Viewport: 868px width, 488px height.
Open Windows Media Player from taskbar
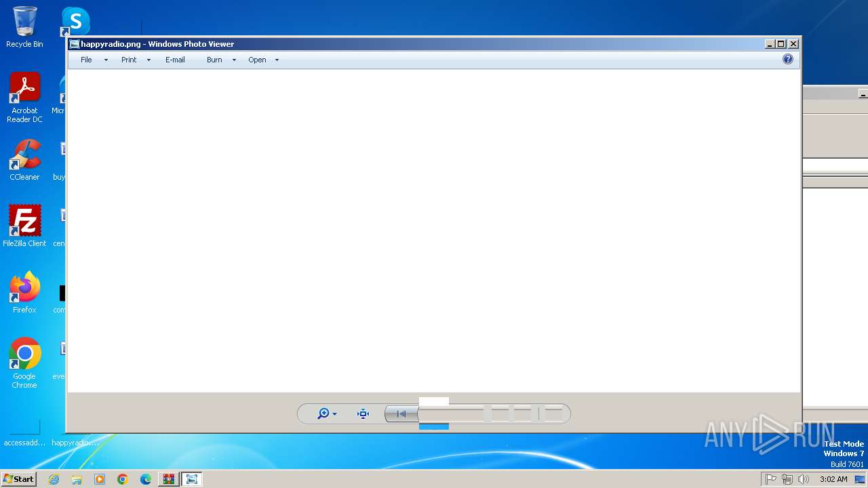coord(100,479)
